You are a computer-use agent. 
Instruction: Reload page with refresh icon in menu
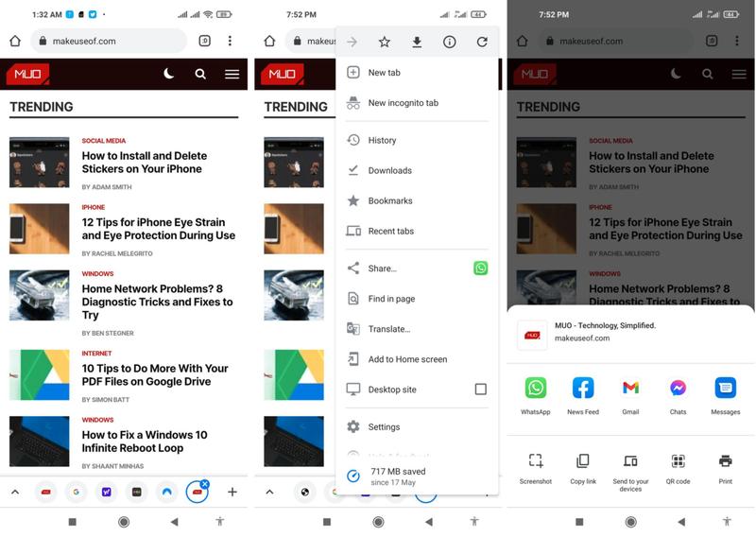pos(482,42)
